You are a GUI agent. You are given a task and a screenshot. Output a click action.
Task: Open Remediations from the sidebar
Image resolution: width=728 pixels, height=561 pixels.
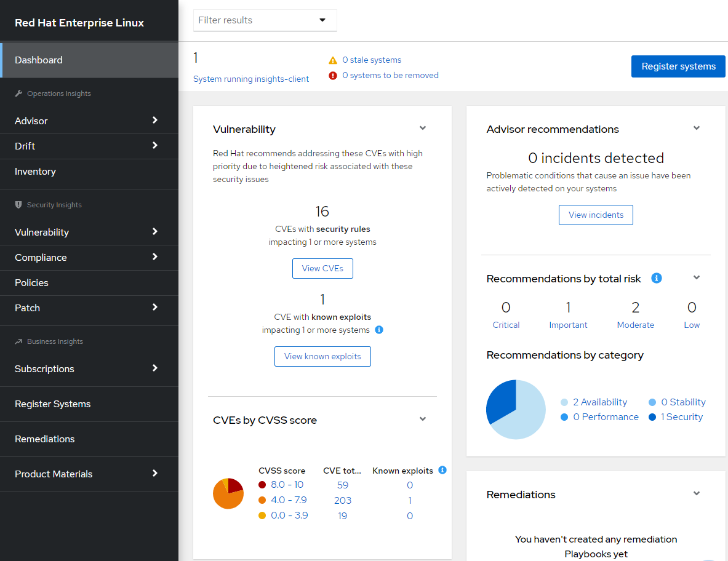[89, 439]
